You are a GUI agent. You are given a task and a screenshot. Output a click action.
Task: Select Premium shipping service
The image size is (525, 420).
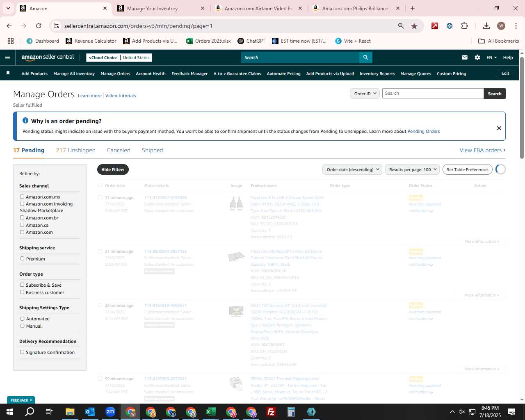22,258
